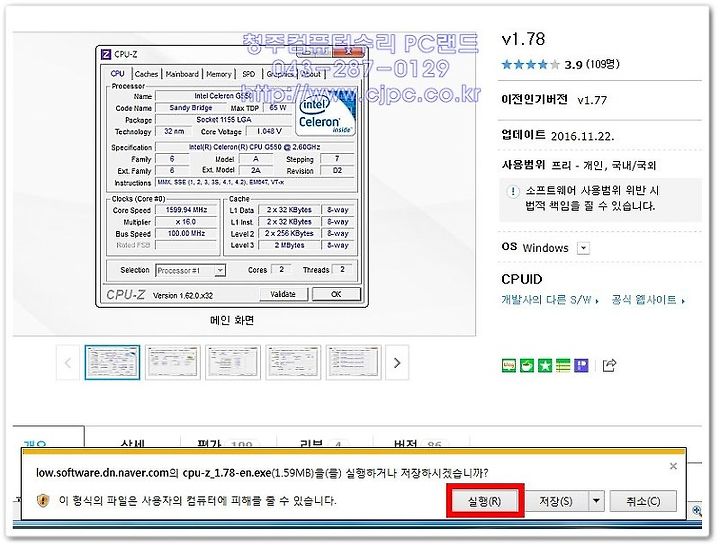Click the Core Speed 1599.94 MHz value
This screenshot has height=547, width=720.
186,210
